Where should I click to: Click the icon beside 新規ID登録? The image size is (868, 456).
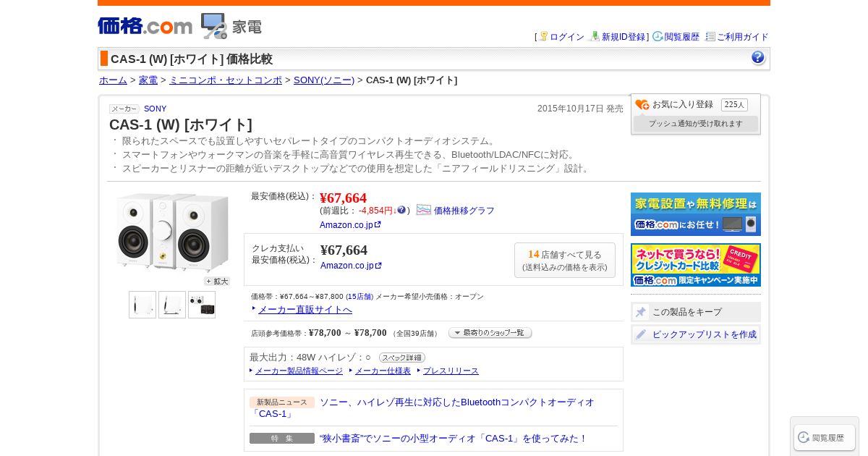[x=595, y=36]
